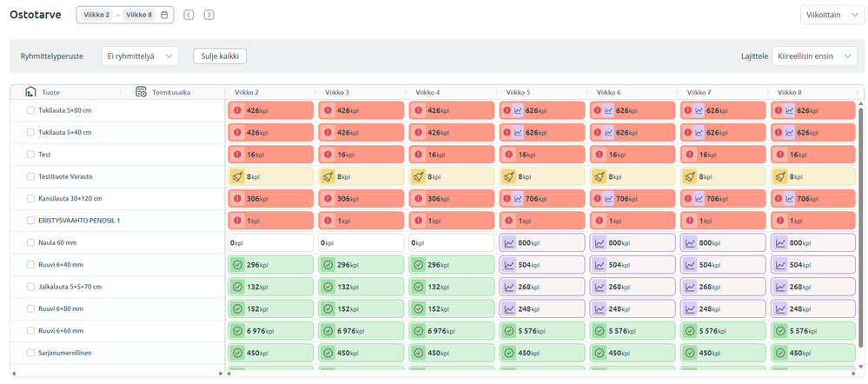This screenshot has width=868, height=384.
Task: Check the ERISTYSVAAHTO PENOSIL 1 checkbox
Action: (x=30, y=220)
